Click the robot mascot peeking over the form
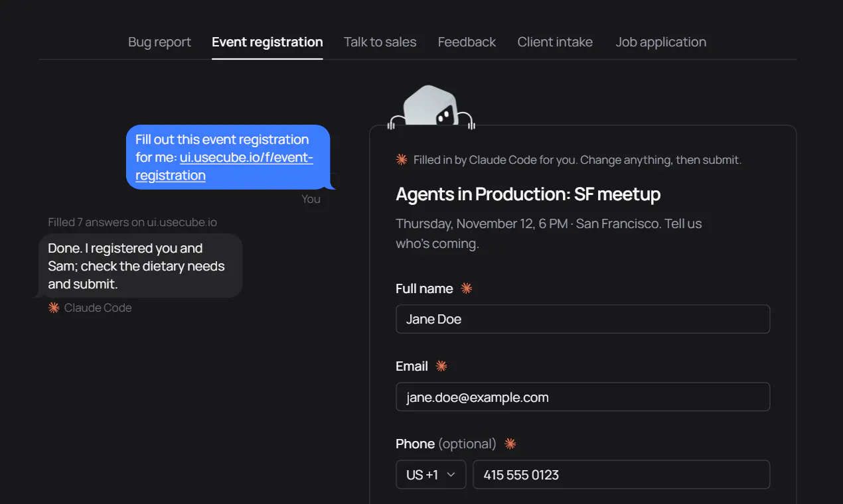The width and height of the screenshot is (843, 504). pos(431,106)
